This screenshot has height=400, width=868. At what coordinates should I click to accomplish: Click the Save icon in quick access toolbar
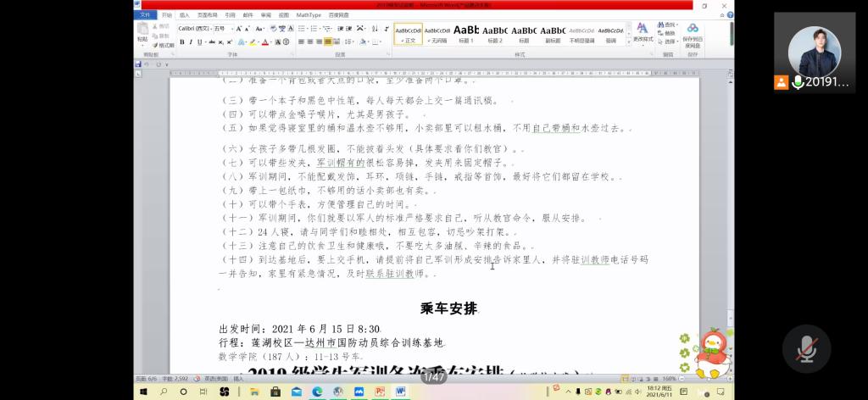coord(138,64)
